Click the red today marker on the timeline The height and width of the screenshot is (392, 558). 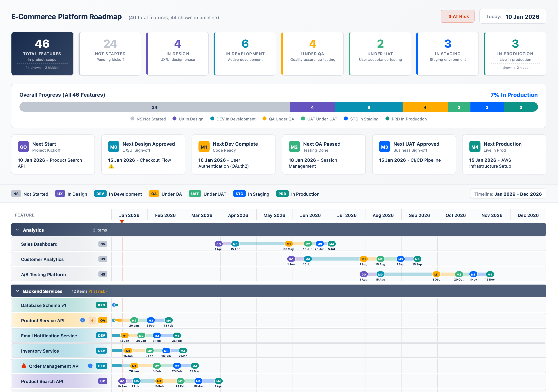(122, 221)
